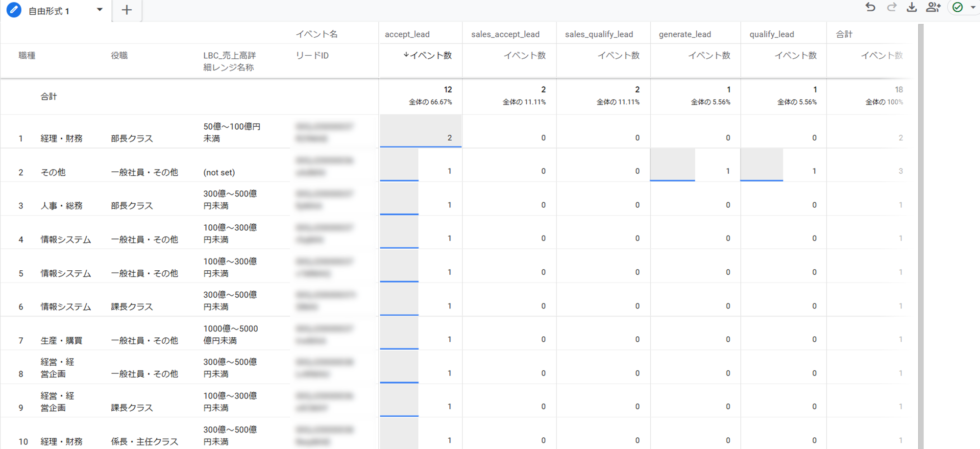Click the sales_accept_lead column header

click(505, 34)
